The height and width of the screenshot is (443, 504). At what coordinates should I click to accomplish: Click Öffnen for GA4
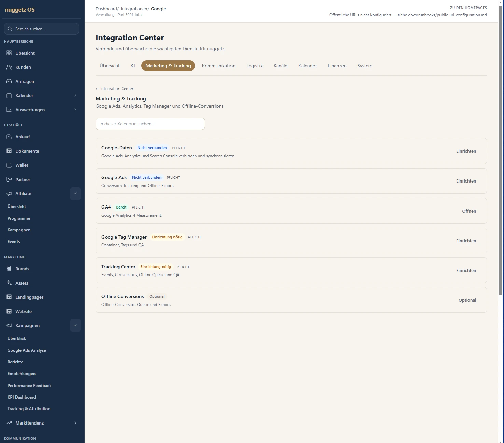tap(469, 211)
